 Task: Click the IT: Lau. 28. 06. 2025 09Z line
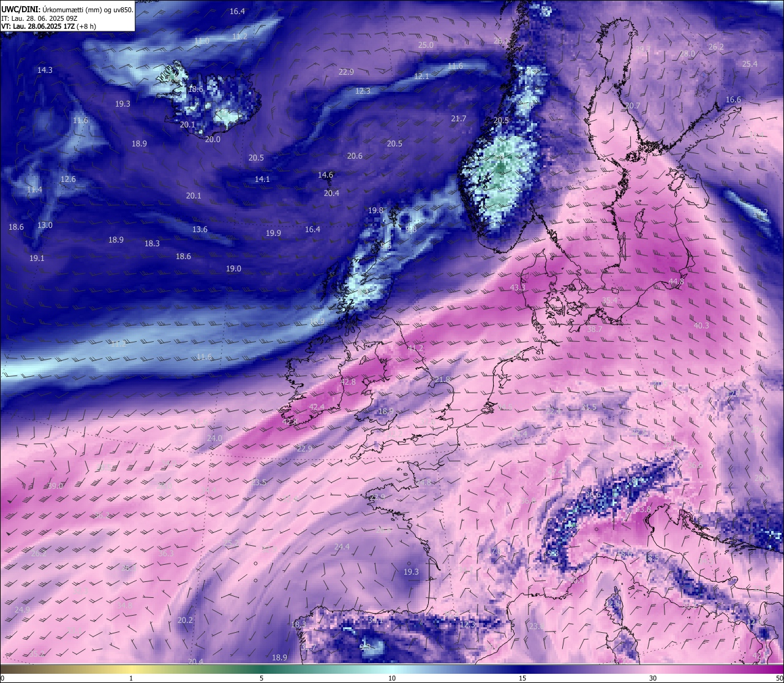[39, 18]
